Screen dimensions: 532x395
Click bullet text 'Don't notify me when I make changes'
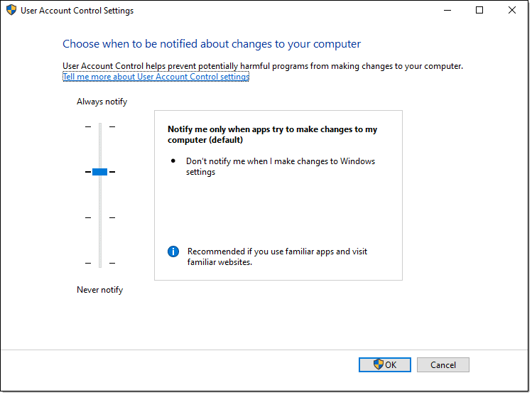(281, 166)
